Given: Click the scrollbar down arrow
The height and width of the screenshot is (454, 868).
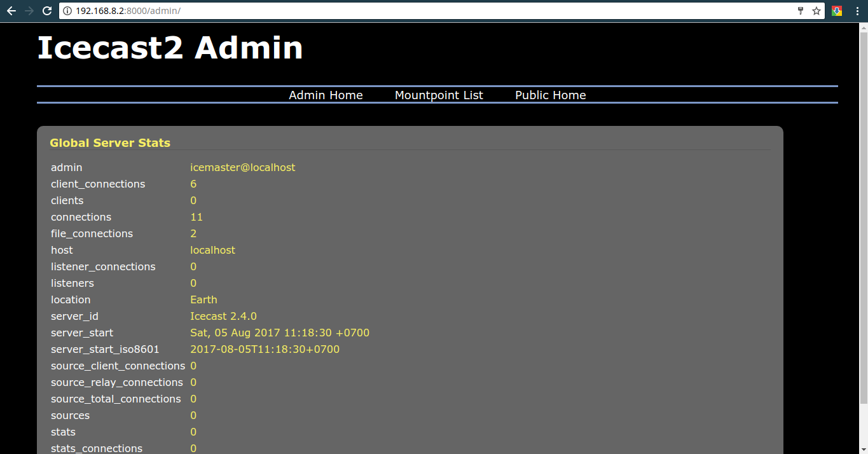Looking at the screenshot, I should pyautogui.click(x=864, y=450).
